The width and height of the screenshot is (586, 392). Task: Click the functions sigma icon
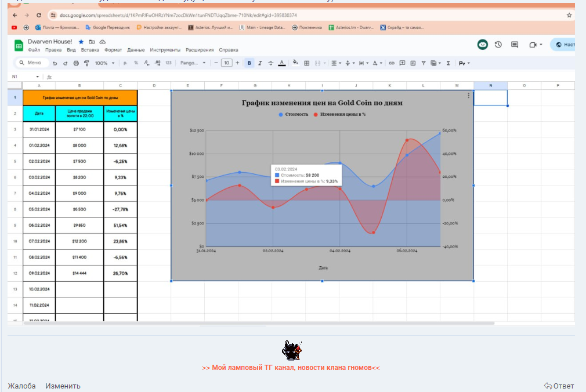pos(448,63)
